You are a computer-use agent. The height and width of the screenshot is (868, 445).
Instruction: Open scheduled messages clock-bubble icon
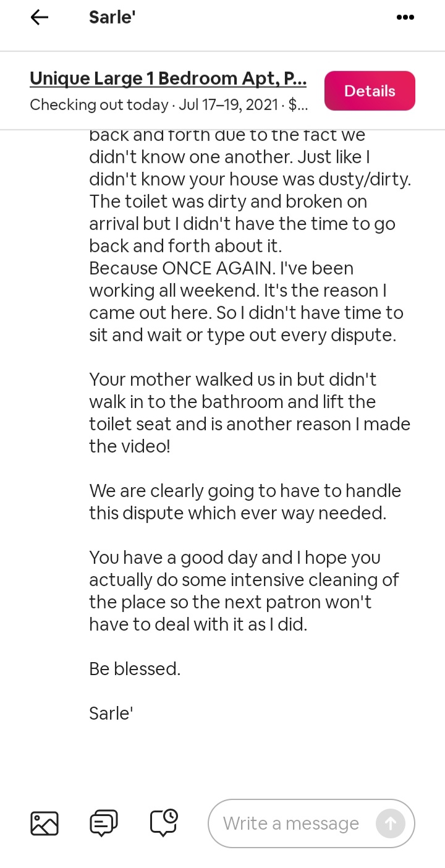coord(164,823)
